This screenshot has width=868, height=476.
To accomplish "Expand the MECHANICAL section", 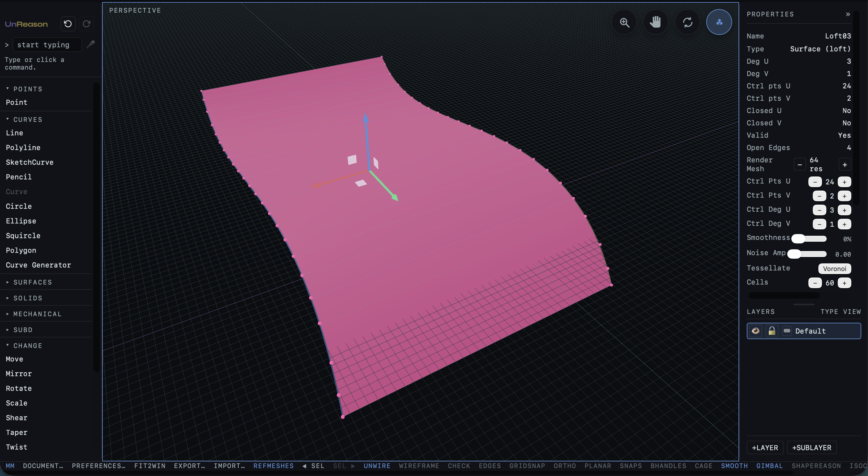I will click(x=34, y=314).
